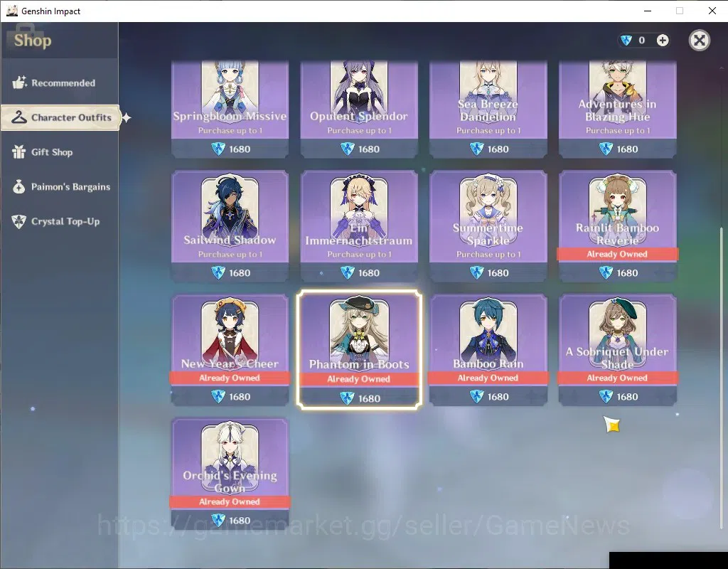The width and height of the screenshot is (728, 569).
Task: Open the Gift Shop section
Action: coord(60,152)
